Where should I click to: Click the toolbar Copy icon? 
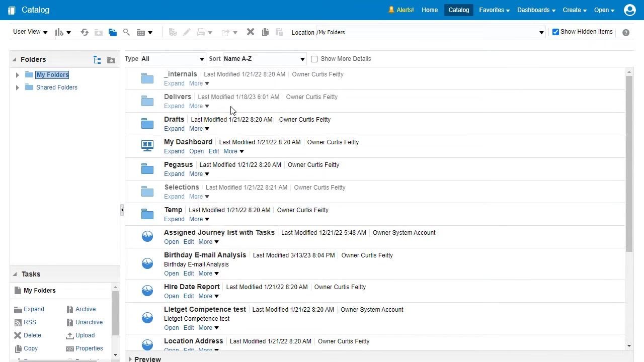pyautogui.click(x=265, y=32)
